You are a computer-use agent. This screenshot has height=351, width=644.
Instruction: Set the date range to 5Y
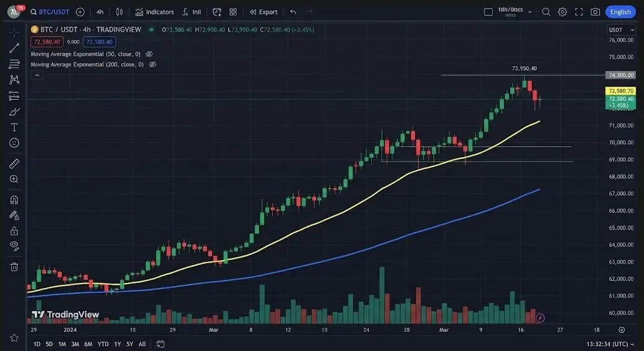(x=130, y=344)
